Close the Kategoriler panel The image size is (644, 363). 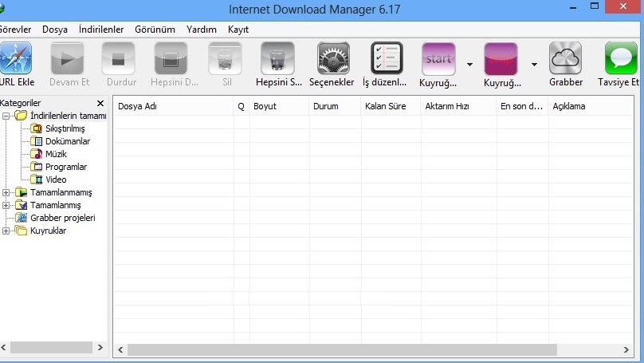pyautogui.click(x=100, y=103)
